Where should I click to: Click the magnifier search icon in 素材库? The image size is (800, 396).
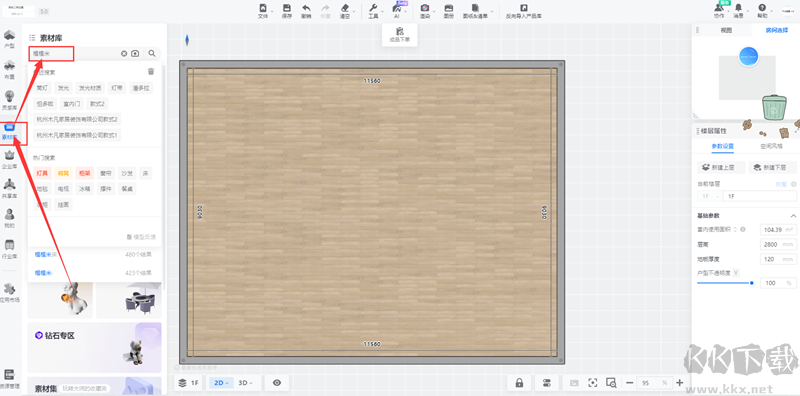152,53
